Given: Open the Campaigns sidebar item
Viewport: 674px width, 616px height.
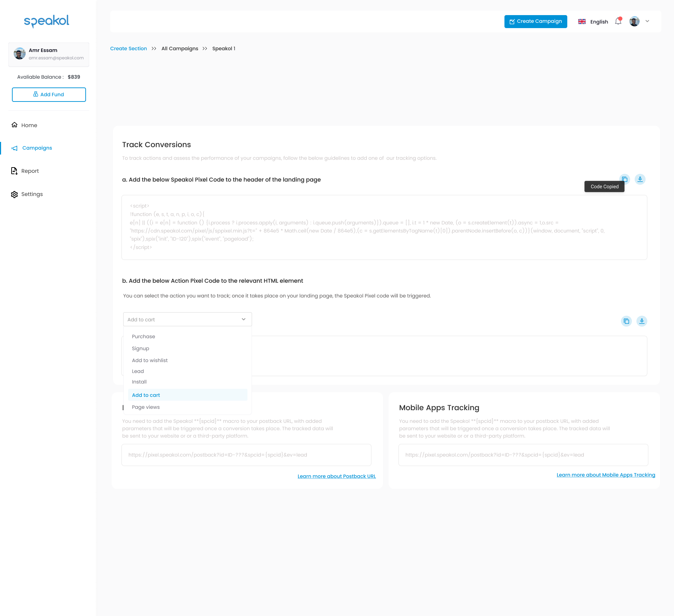Looking at the screenshot, I should [x=37, y=148].
